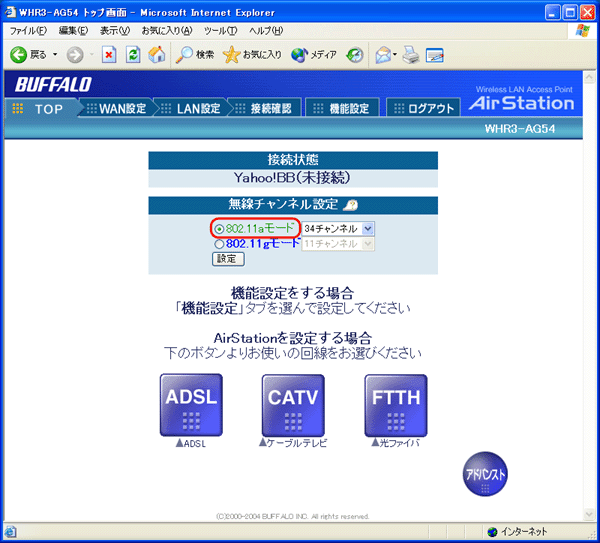Open the mail envelope toolbar icon
Viewport: 600px width, 543px height.
[x=383, y=55]
